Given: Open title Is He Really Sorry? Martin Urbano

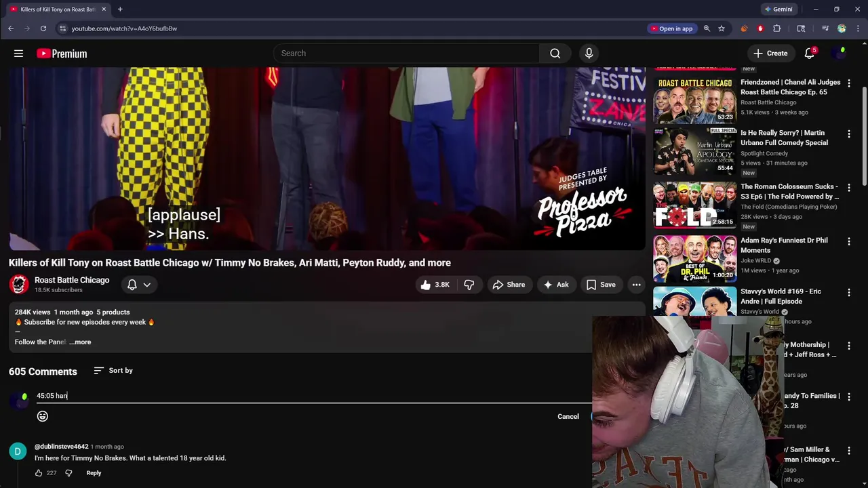Looking at the screenshot, I should pyautogui.click(x=783, y=138).
